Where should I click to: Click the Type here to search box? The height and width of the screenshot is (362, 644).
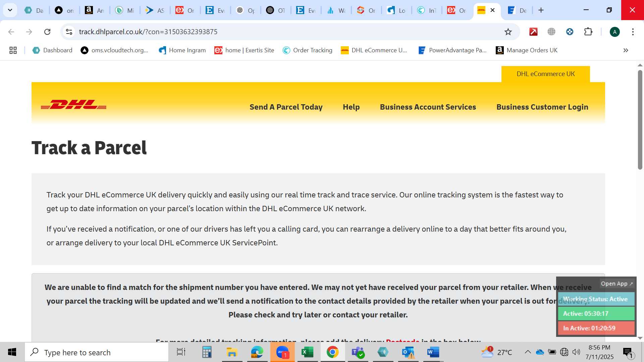[x=97, y=352]
